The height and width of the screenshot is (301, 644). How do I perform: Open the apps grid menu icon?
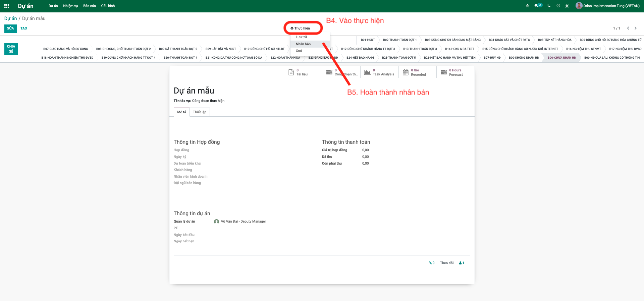pos(7,6)
